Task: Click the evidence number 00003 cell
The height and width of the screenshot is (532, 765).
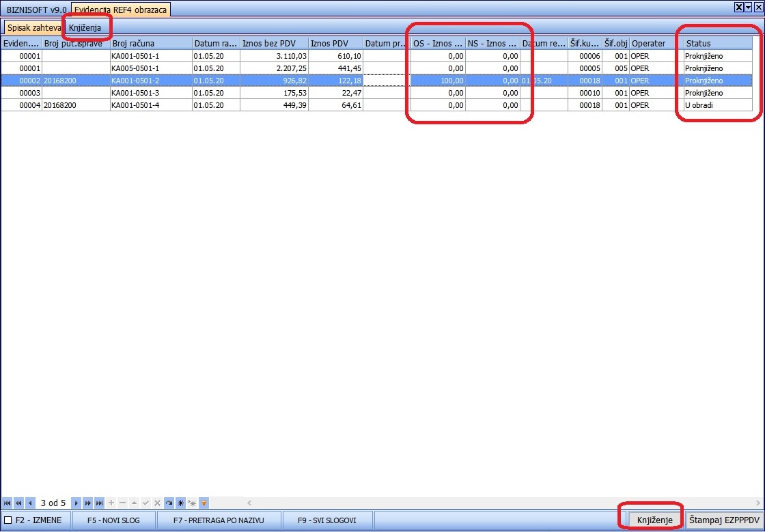Action: [21, 93]
